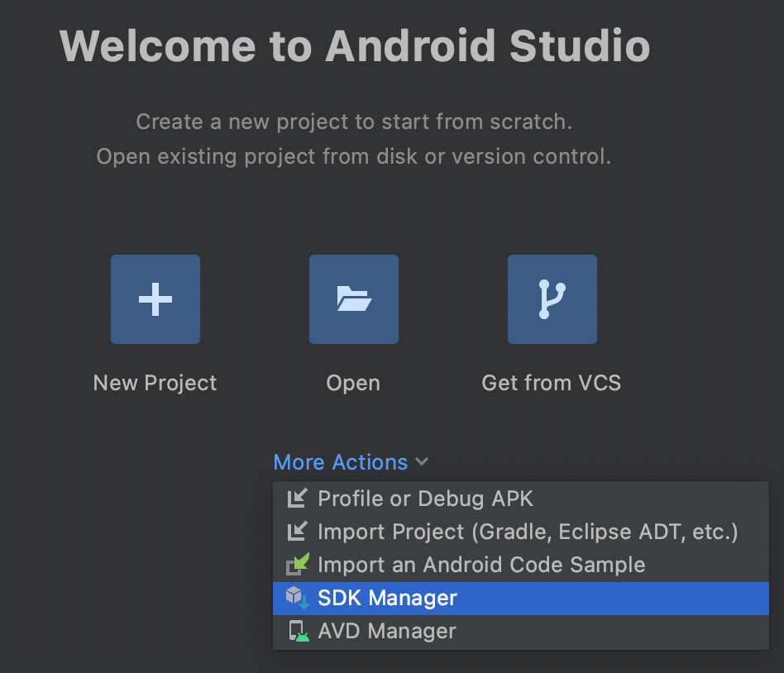This screenshot has width=784, height=673.
Task: Click the SDK Manager cube icon
Action: point(298,598)
